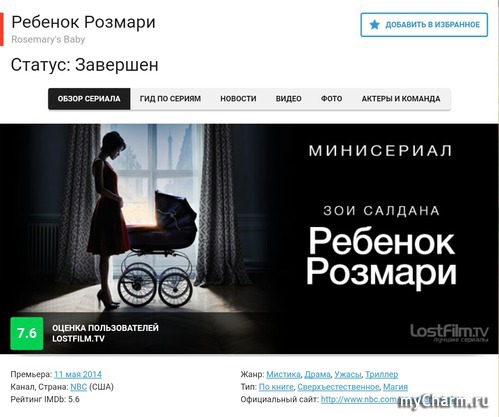Add series via ДОБАВИТЬ В ИЗБРАННОЕ button
Image resolution: width=499 pixels, height=417 pixels.
424,25
